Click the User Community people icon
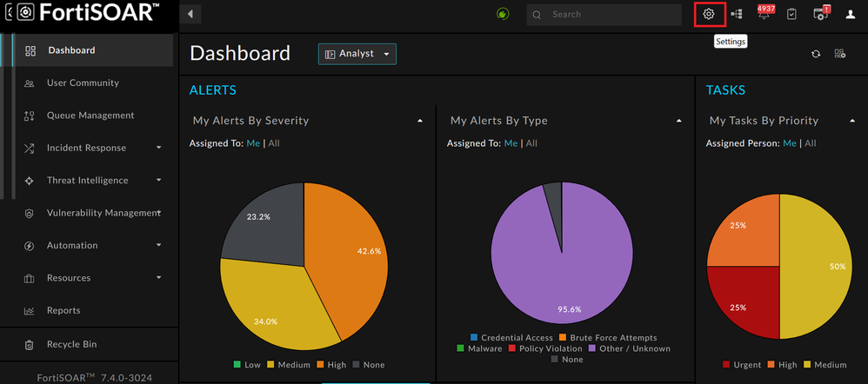This screenshot has width=868, height=384. tap(30, 83)
